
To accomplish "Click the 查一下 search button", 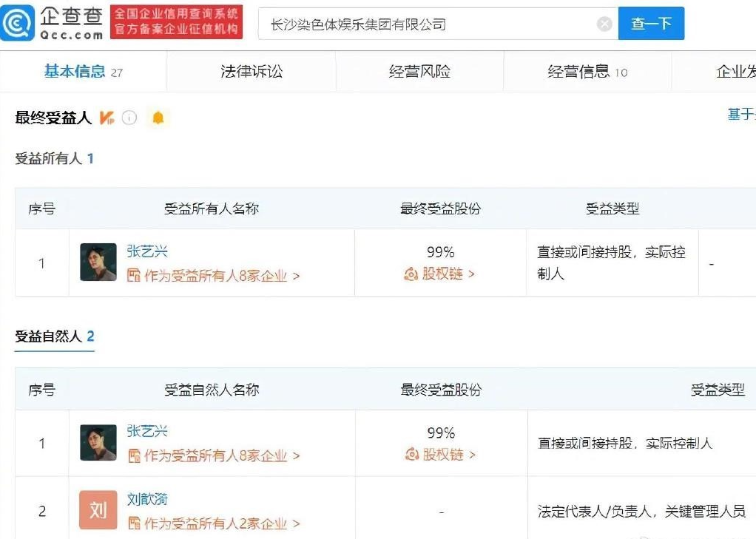I will (651, 23).
